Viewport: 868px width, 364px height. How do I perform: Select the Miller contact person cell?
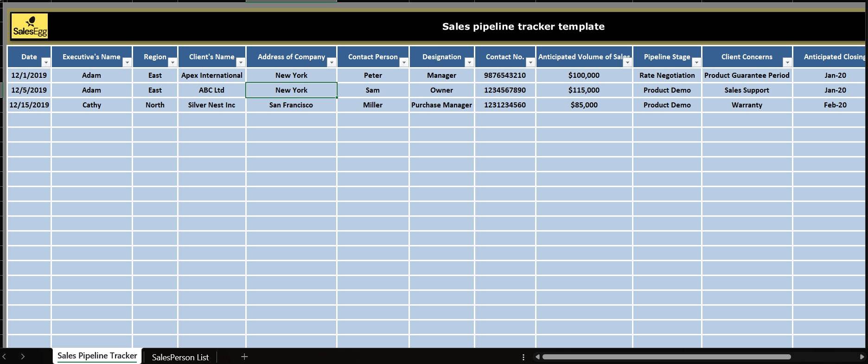click(x=373, y=105)
